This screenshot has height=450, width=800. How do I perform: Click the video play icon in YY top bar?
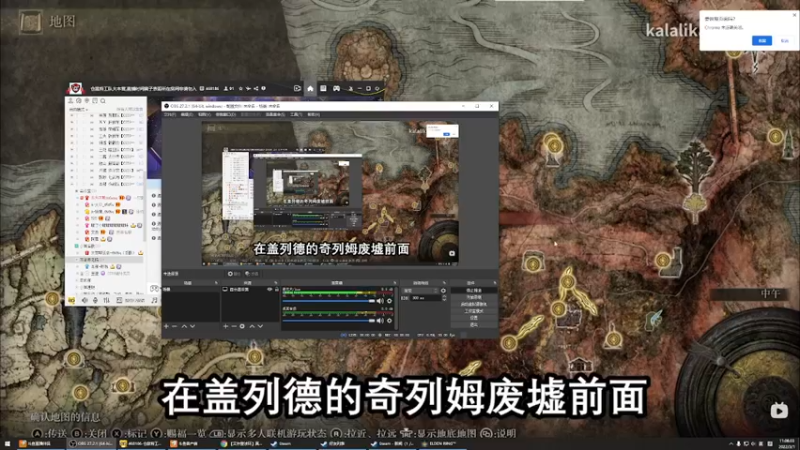coord(297,88)
